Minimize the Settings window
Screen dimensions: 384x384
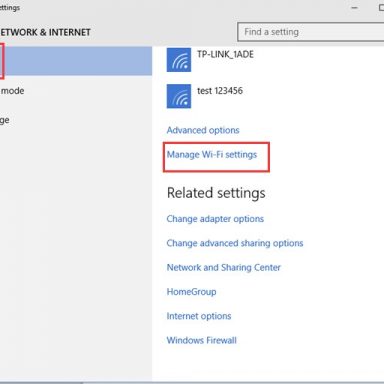click(x=355, y=8)
